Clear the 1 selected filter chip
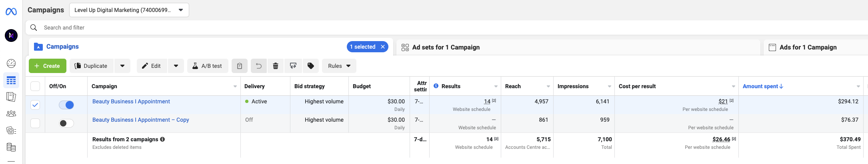The width and height of the screenshot is (868, 164). (x=383, y=47)
